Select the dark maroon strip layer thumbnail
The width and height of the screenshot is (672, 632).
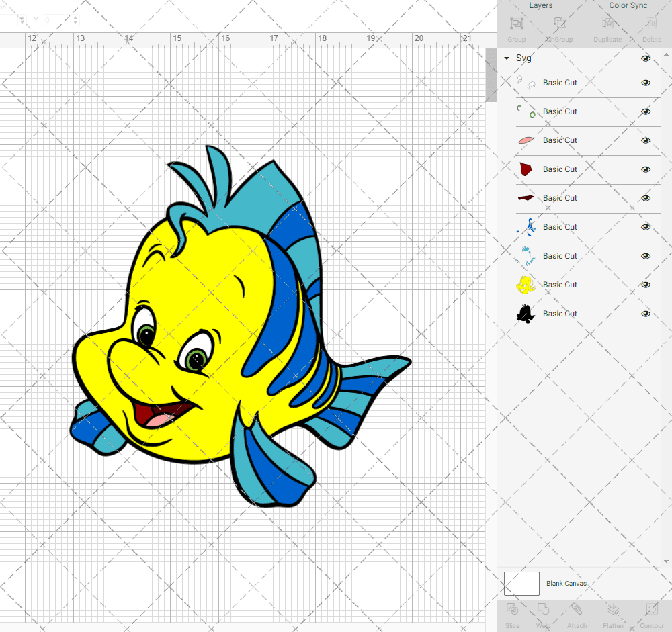(526, 198)
